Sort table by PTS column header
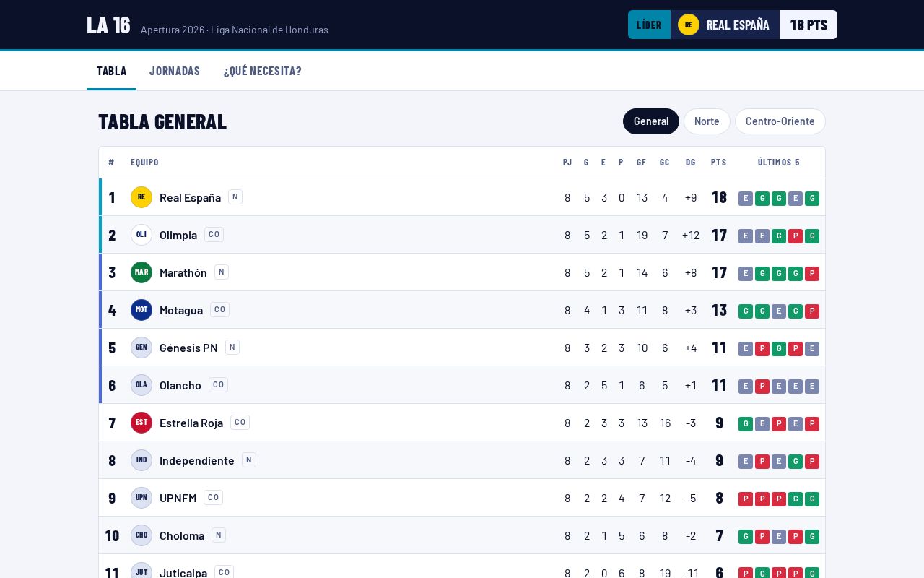This screenshot has width=924, height=578. click(x=718, y=163)
